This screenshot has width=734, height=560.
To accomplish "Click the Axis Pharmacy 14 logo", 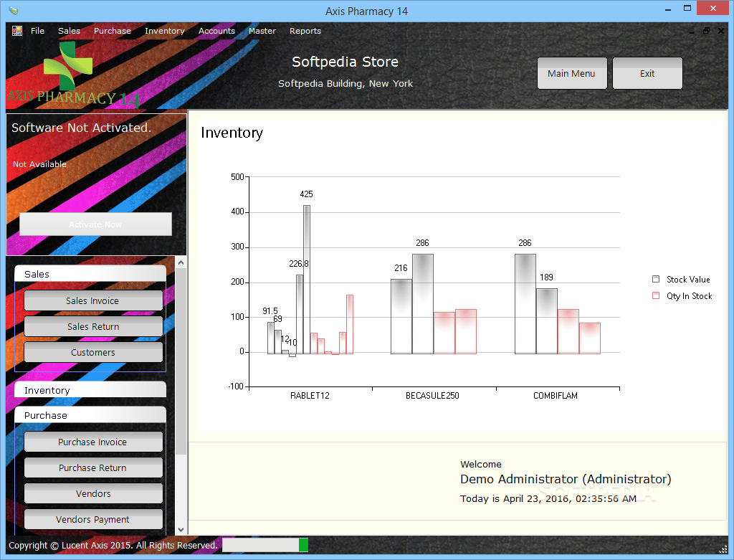I will pyautogui.click(x=74, y=74).
